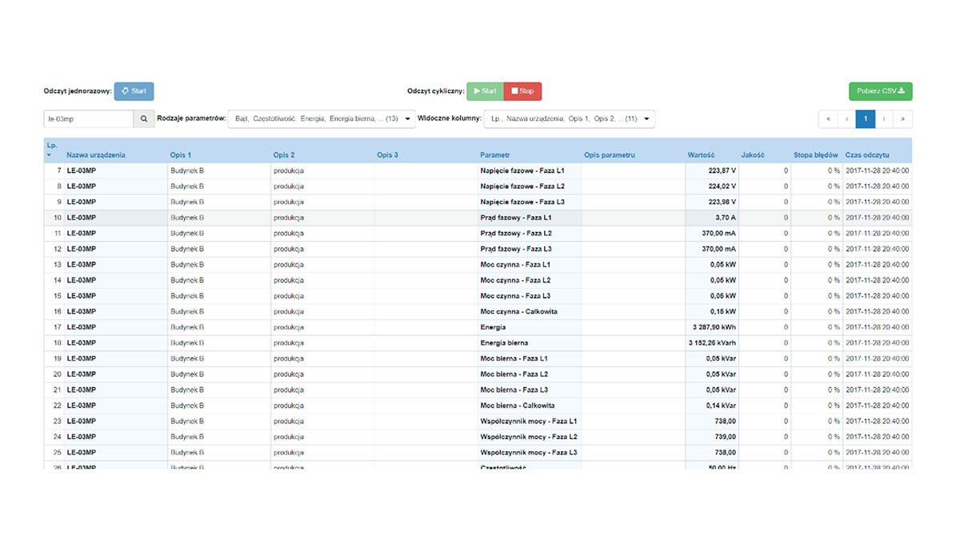This screenshot has width=960, height=560.
Task: Expand the Widoczne kolumny dropdown
Action: 569,119
